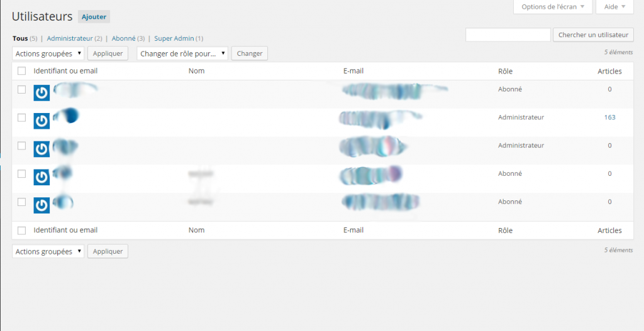Open the top "Actions groupées" dropdown
This screenshot has width=644, height=331.
tap(48, 53)
